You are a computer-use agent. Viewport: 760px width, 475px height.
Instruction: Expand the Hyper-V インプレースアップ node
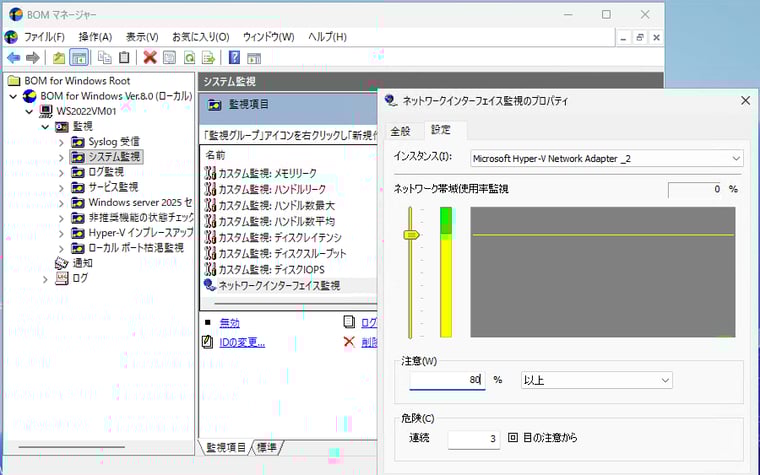[61, 234]
